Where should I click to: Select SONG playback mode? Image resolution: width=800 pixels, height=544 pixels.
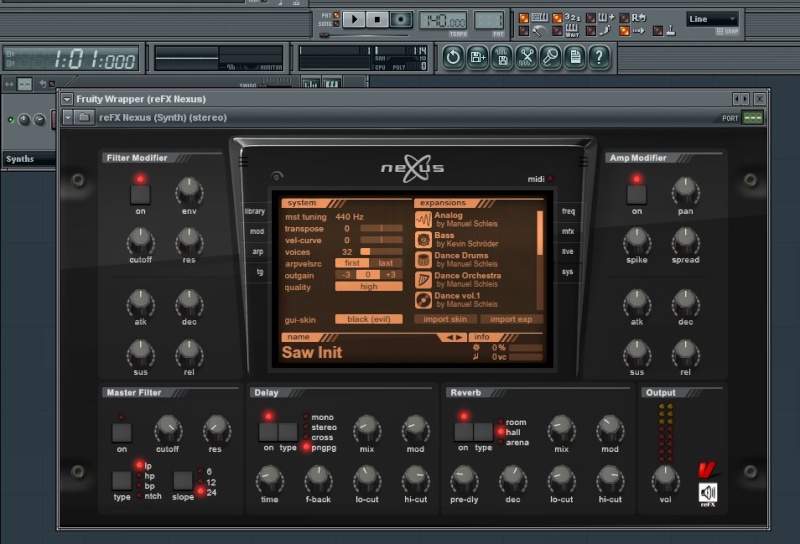click(x=337, y=24)
